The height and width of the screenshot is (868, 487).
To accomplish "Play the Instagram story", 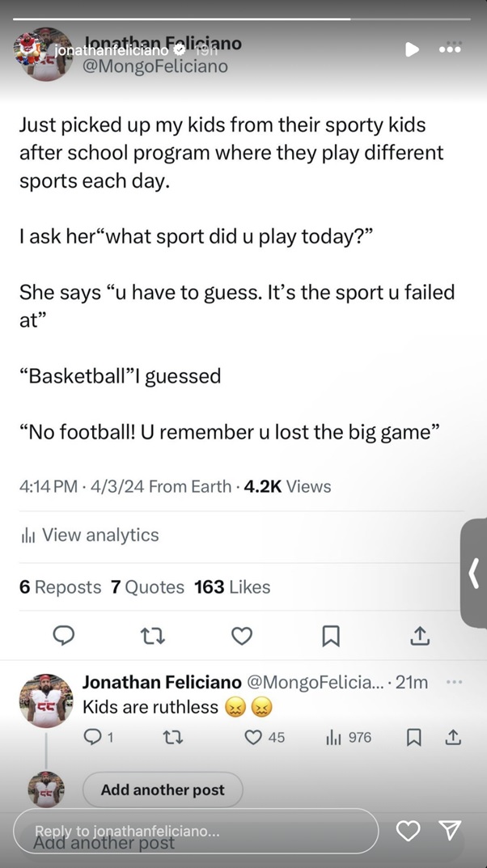I will tap(412, 49).
